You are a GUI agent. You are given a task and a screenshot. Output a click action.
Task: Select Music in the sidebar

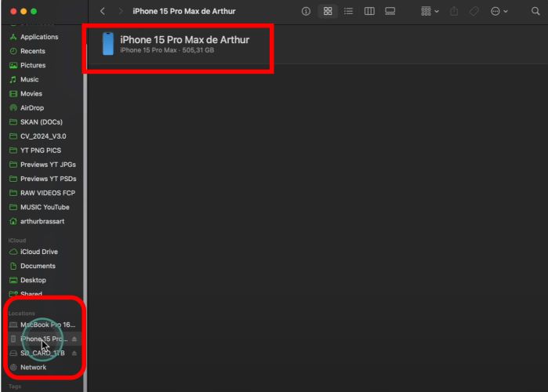(x=29, y=79)
